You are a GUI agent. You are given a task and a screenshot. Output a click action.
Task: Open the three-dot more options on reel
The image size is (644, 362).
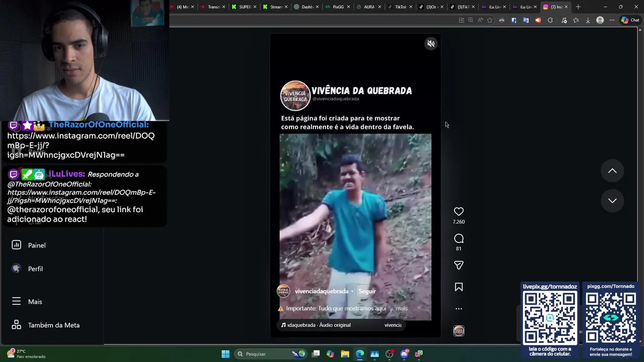458,309
